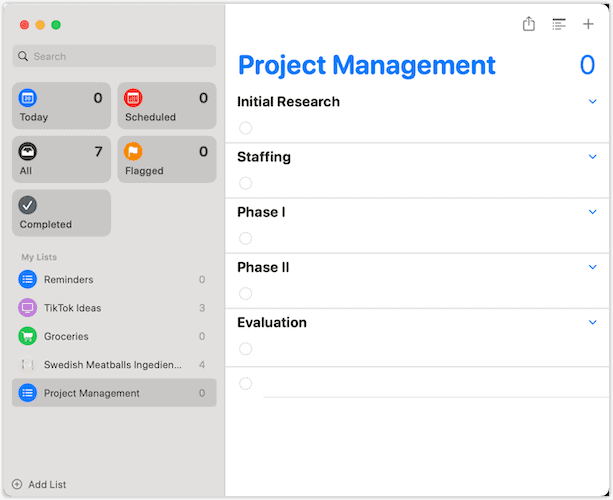The image size is (613, 500).
Task: Collapse the Evaluation section chevron
Action: (592, 322)
